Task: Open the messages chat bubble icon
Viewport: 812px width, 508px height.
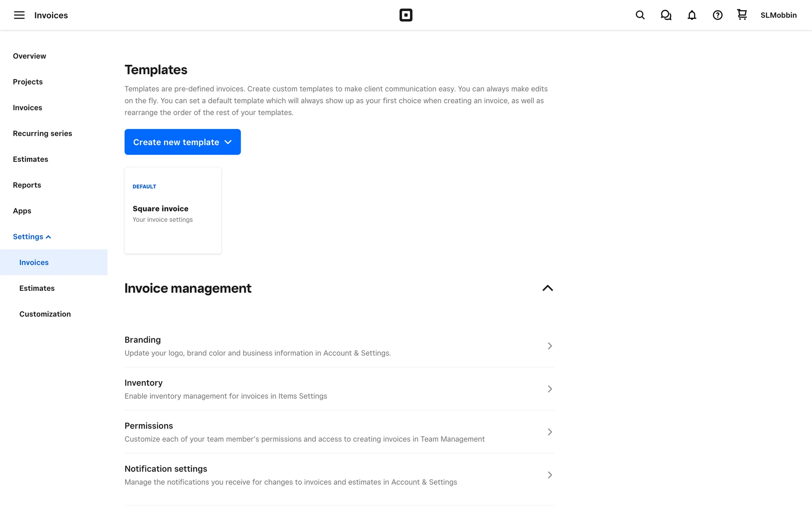Action: point(666,15)
